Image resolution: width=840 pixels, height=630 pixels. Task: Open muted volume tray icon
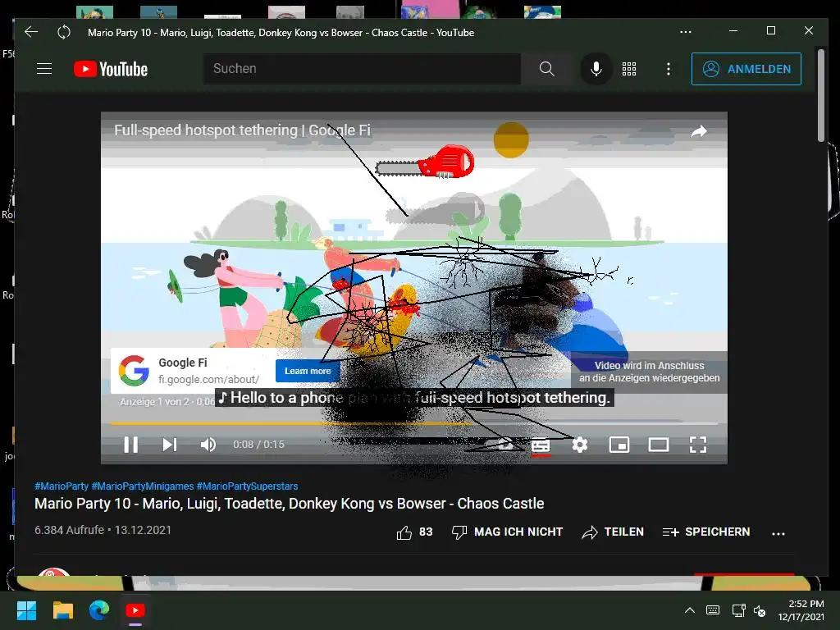[760, 610]
